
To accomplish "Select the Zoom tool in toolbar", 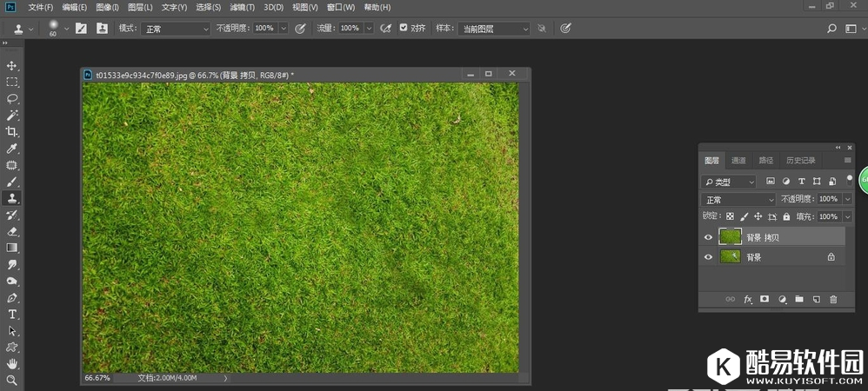I will point(12,380).
